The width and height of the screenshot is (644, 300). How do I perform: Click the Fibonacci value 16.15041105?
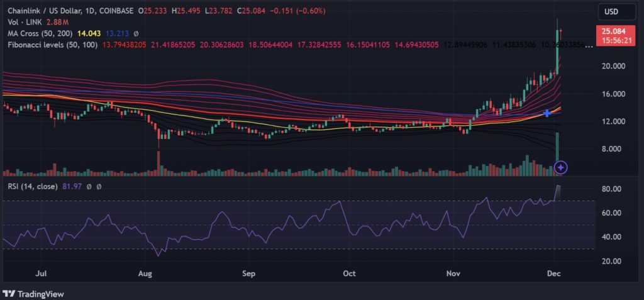click(x=367, y=45)
